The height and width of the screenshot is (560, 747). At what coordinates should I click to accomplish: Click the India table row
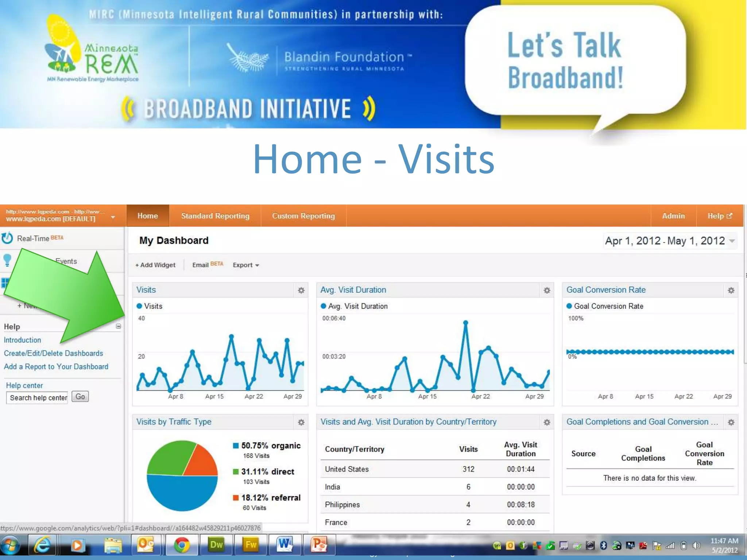pos(435,487)
